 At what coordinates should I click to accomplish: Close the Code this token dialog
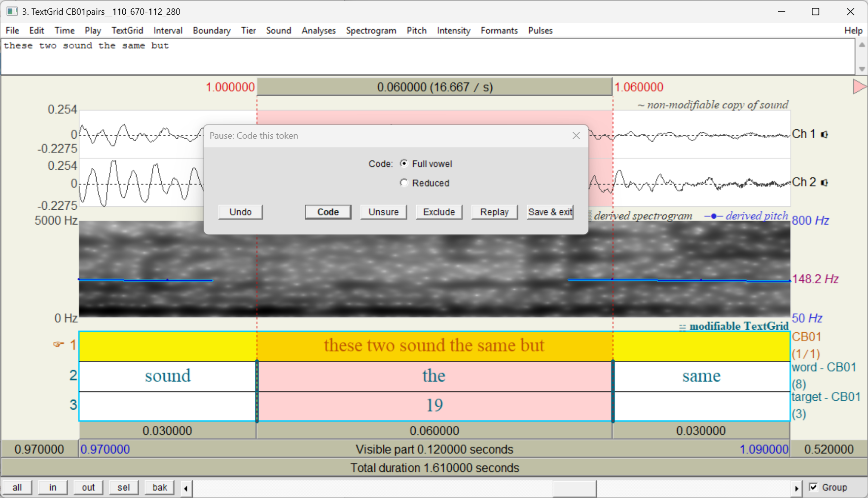576,136
